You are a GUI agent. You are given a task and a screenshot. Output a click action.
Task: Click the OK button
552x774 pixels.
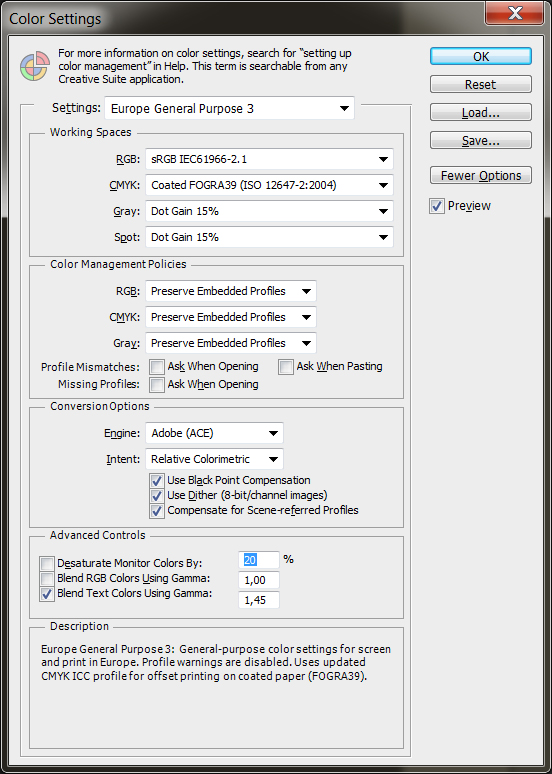point(481,56)
